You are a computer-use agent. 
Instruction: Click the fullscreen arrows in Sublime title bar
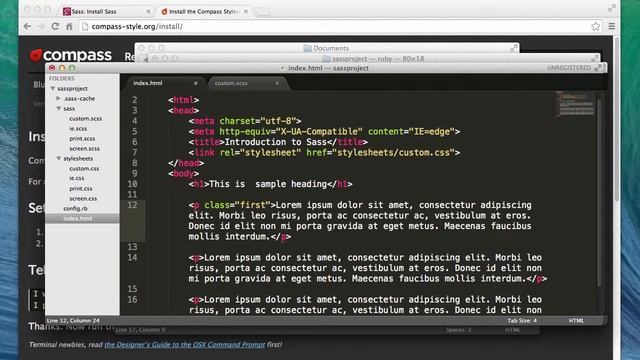598,68
